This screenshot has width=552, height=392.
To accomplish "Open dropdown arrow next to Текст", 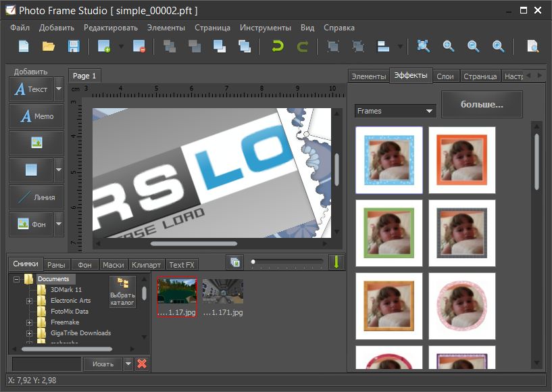I will point(59,89).
